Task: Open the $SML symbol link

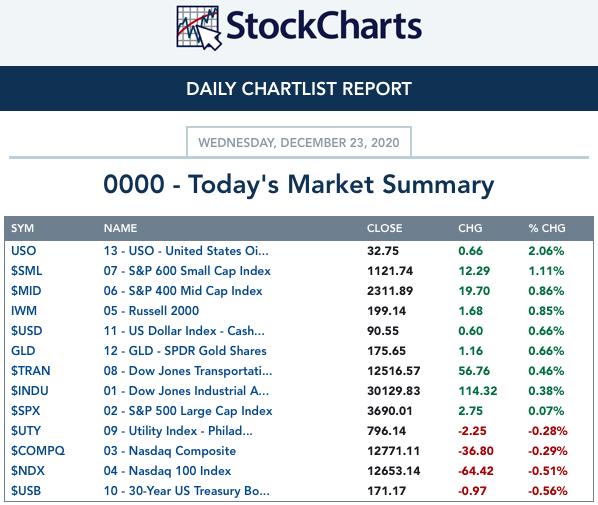Action: (26, 271)
